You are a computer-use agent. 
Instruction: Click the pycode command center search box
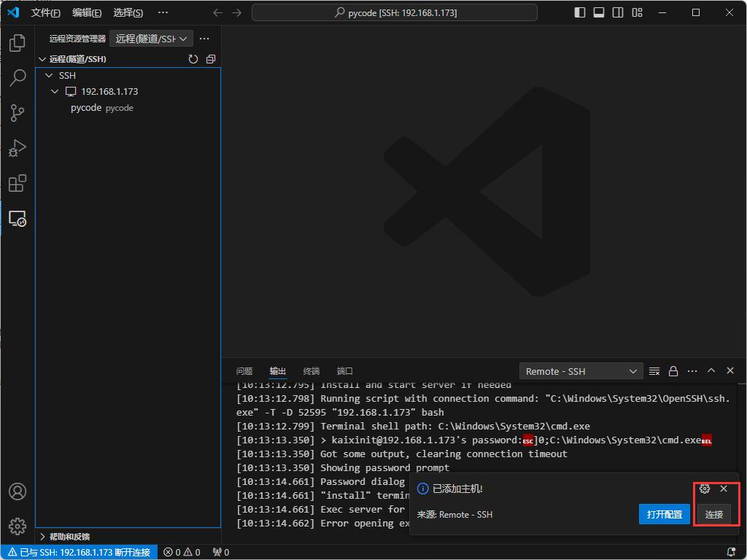tap(395, 12)
